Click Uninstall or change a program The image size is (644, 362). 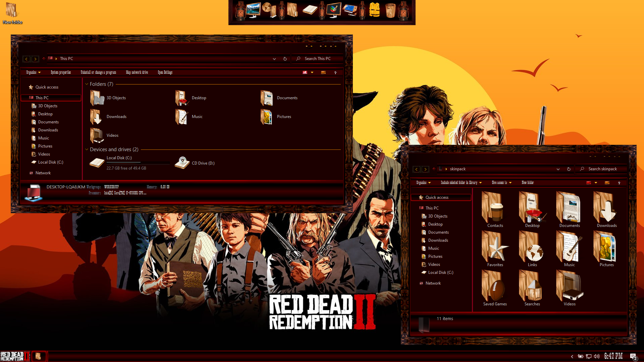coord(98,72)
